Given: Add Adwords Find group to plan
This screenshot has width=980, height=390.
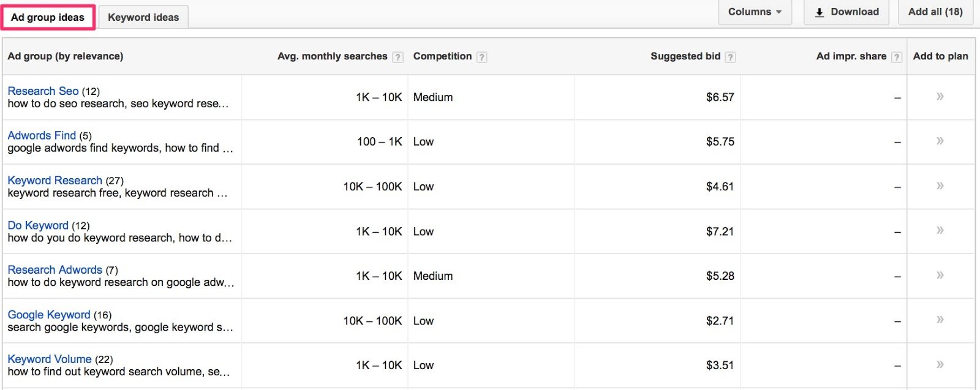Looking at the screenshot, I should tap(940, 141).
